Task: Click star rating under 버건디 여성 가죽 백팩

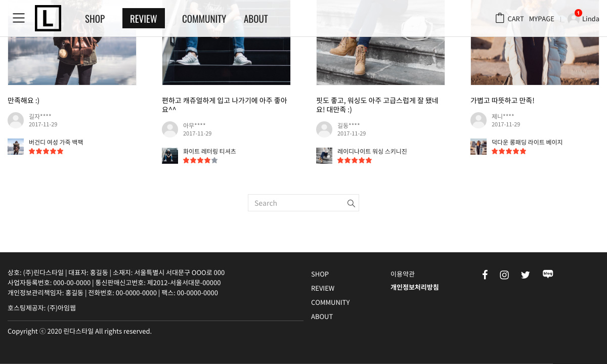Action: [x=46, y=151]
